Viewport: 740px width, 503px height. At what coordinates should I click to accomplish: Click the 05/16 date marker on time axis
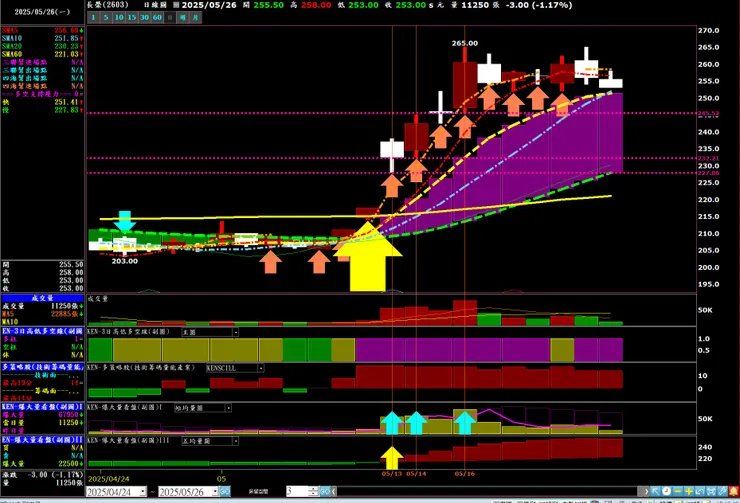coord(464,473)
